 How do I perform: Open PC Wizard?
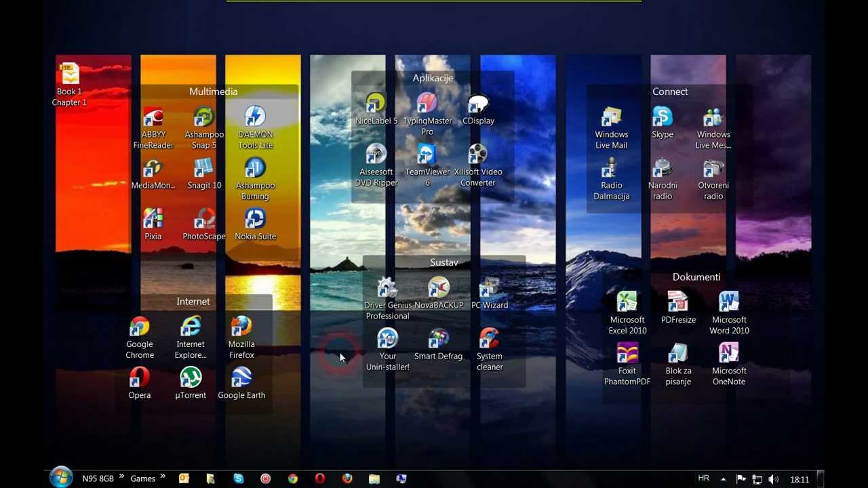(x=490, y=293)
